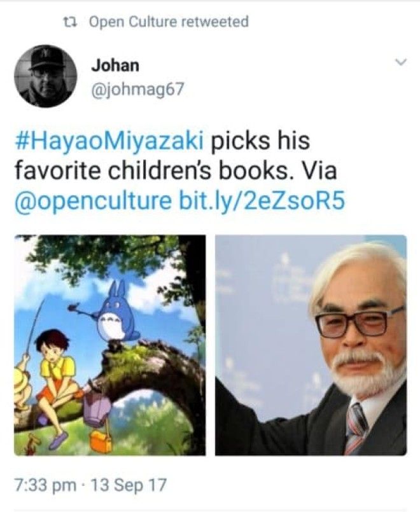The height and width of the screenshot is (512, 420).
Task: Click the word "retweeted" in header
Action: coord(214,22)
